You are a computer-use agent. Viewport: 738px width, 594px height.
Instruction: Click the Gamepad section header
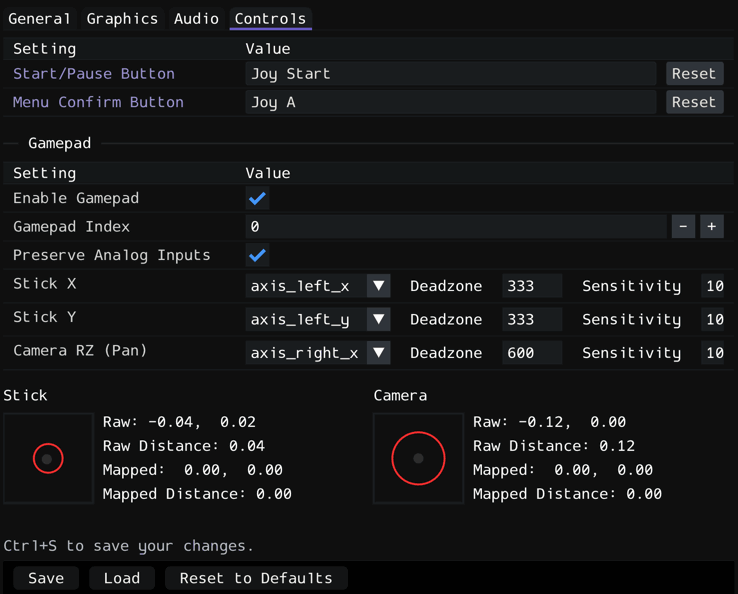click(59, 143)
